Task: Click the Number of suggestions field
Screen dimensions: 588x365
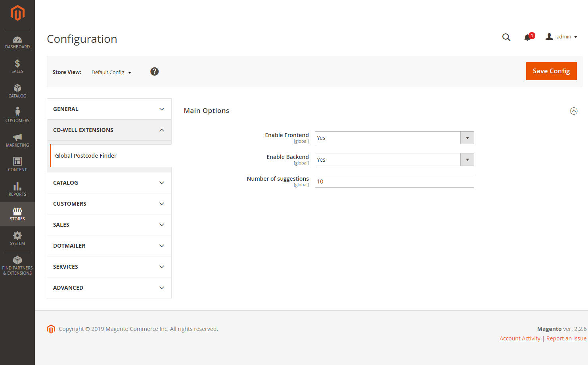Action: (394, 182)
